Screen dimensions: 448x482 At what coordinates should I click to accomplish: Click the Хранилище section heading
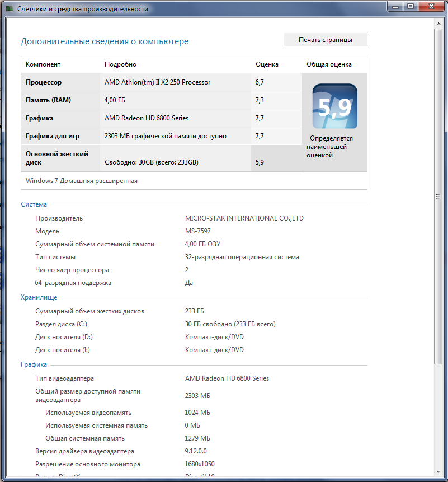[x=39, y=297]
